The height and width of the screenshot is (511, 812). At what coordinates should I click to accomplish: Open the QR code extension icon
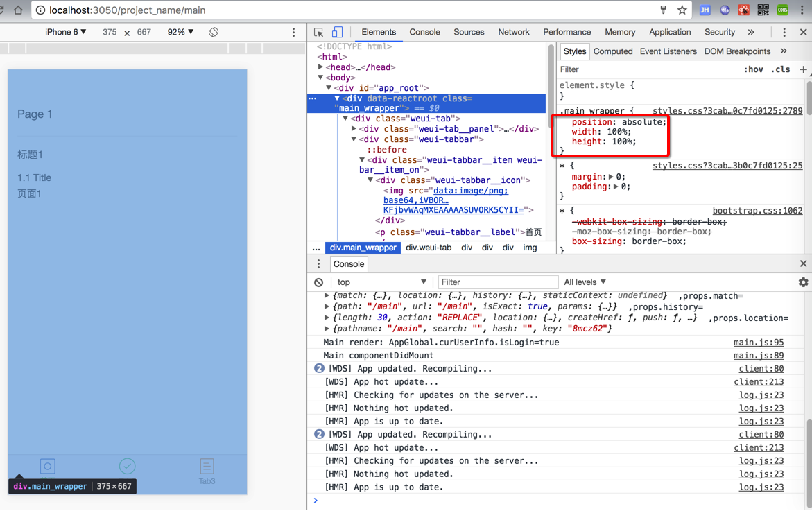(x=763, y=10)
